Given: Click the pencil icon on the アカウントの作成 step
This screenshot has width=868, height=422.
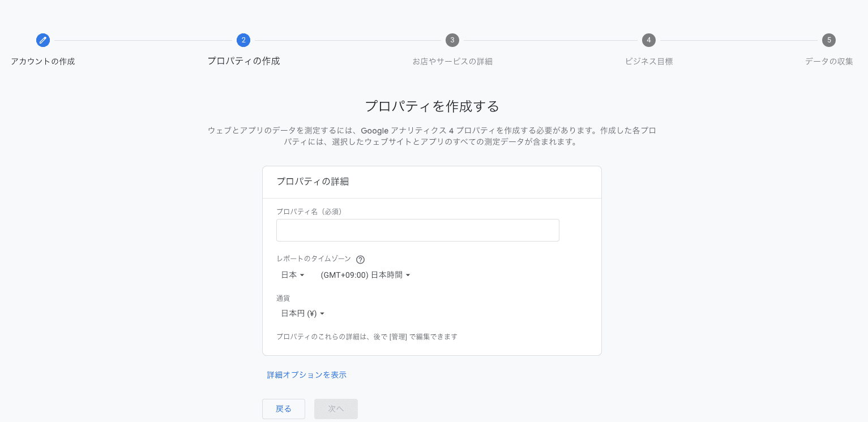Looking at the screenshot, I should (43, 40).
